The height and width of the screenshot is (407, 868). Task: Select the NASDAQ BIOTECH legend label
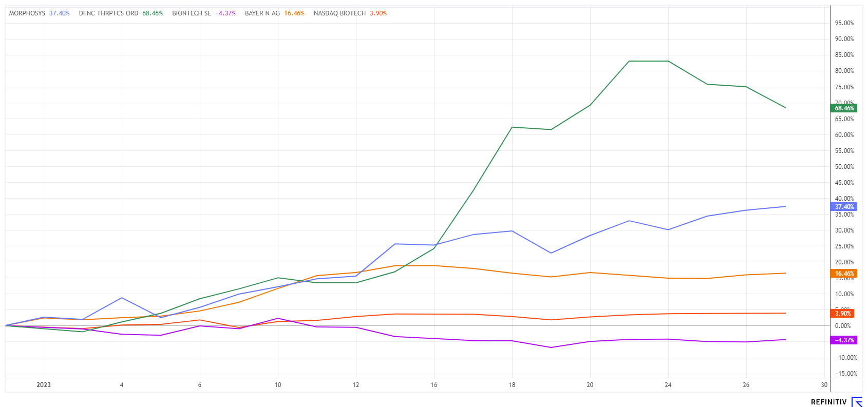click(x=339, y=13)
